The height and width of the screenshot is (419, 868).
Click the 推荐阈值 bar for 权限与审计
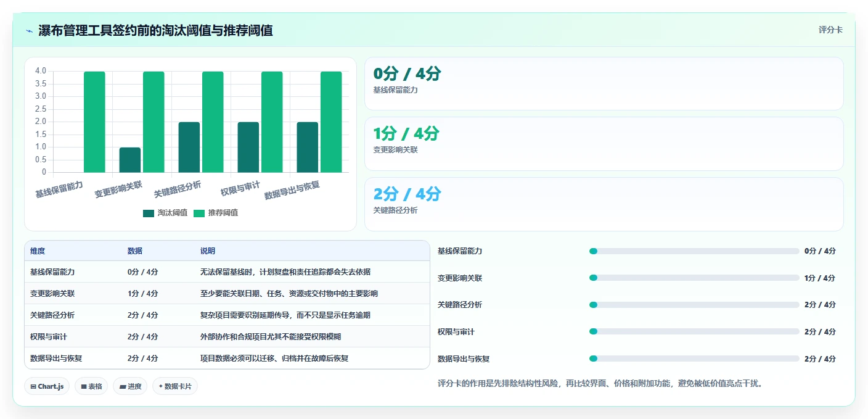[x=272, y=122]
